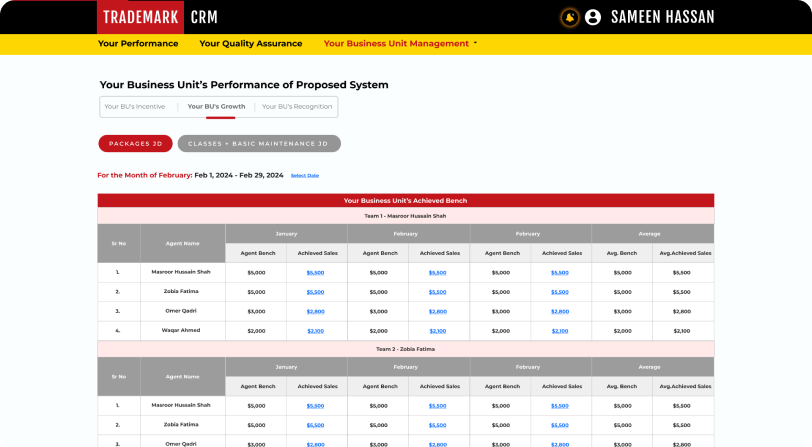Image resolution: width=812 pixels, height=447 pixels.
Task: Click Omer Qadri's January $2,800 link in Team 1
Action: 316,311
